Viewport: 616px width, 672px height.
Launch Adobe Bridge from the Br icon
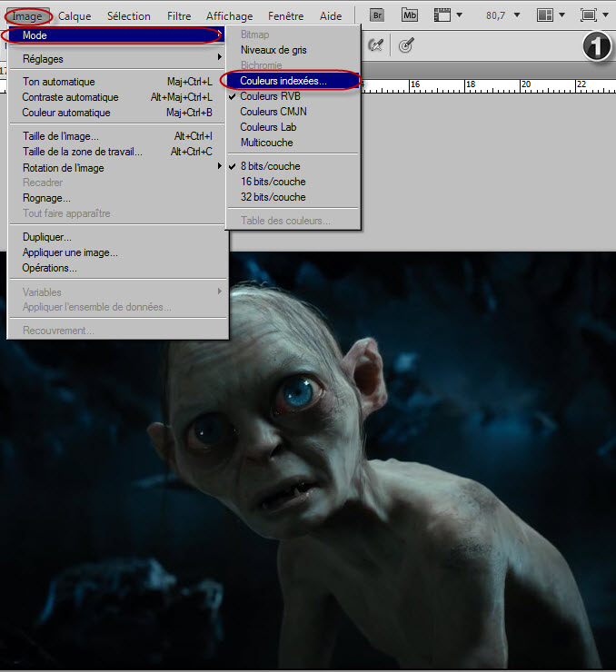tap(379, 15)
